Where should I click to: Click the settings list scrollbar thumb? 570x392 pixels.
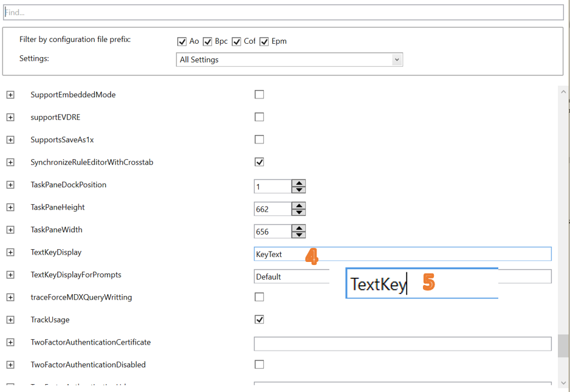click(563, 346)
